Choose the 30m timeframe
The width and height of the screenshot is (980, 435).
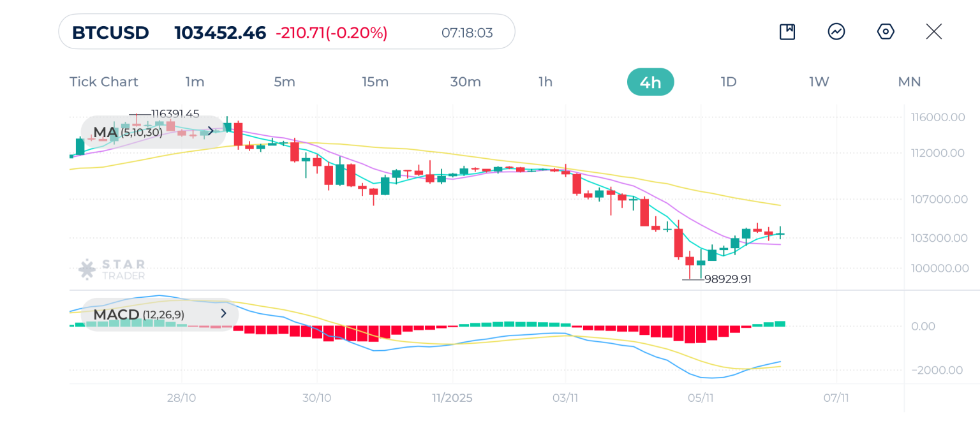pos(465,82)
